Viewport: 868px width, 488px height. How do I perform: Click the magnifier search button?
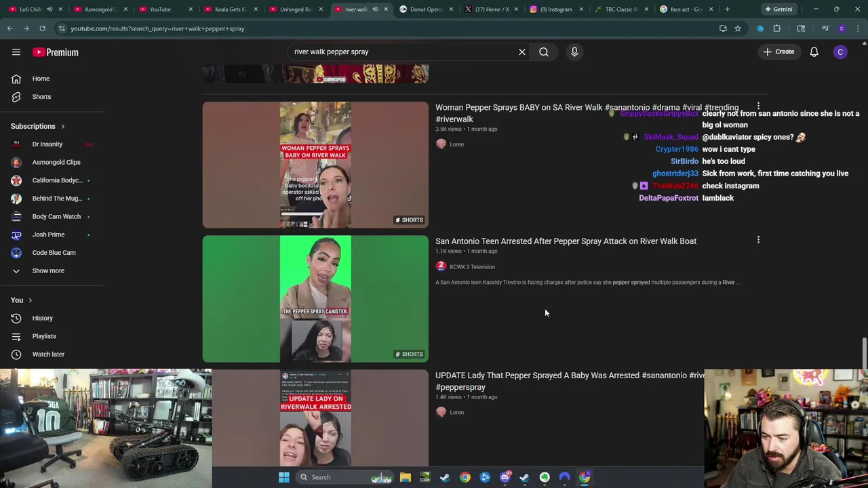[544, 52]
